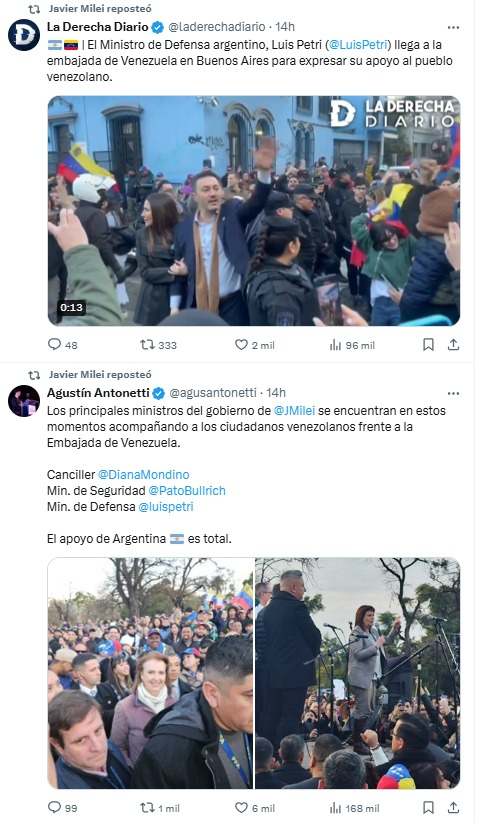The image size is (485, 823).
Task: Like the Luis Petri embassy video post
Action: click(x=255, y=345)
